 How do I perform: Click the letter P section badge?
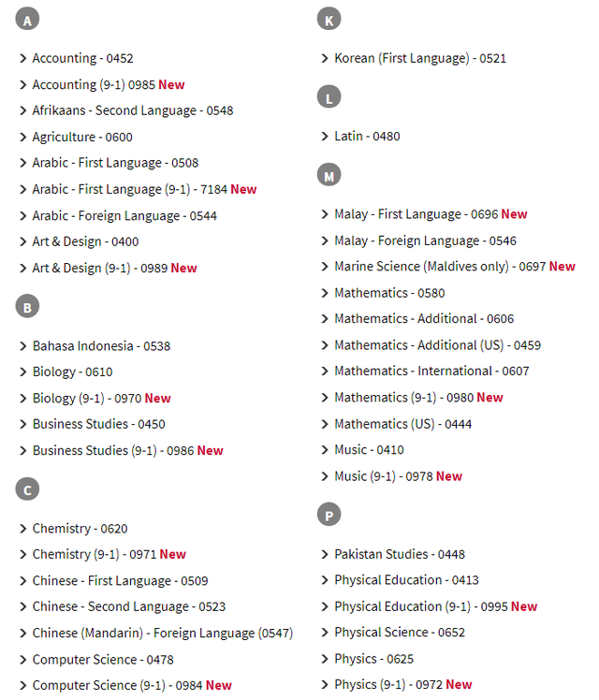[x=329, y=515]
